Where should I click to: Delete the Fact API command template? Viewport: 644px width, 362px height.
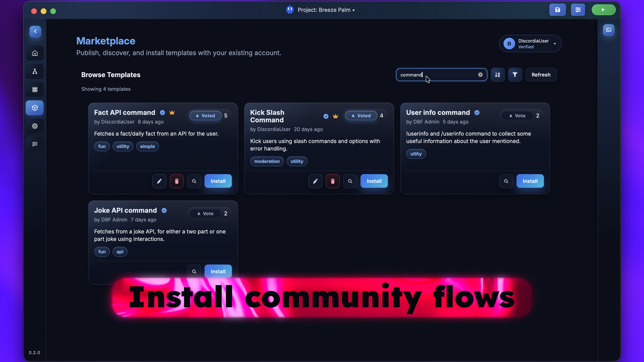176,181
